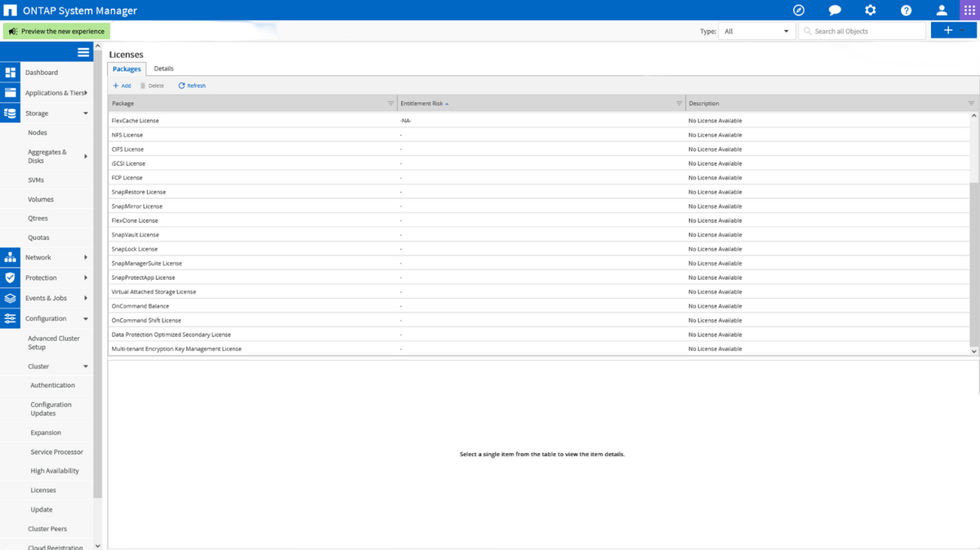Open the compass navigation icon in header
The width and height of the screenshot is (980, 550).
800,10
